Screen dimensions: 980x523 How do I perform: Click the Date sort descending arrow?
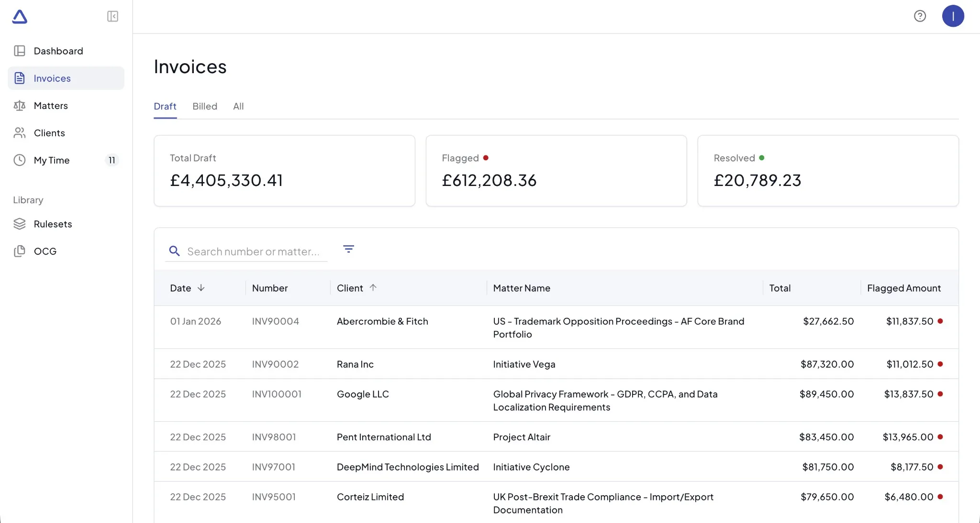[201, 288]
